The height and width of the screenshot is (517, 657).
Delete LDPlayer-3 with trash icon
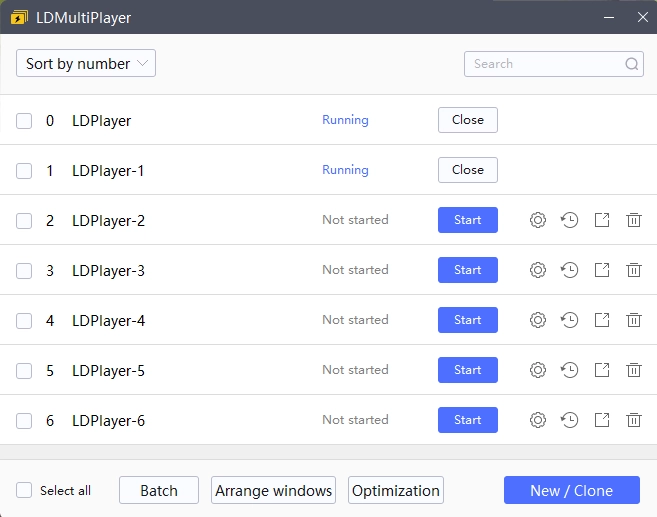pyautogui.click(x=634, y=270)
